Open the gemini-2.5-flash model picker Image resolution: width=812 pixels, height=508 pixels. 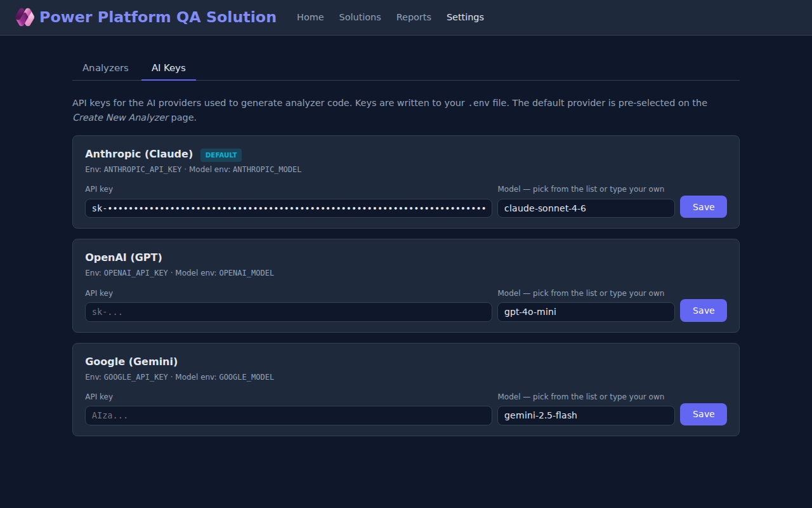tap(586, 415)
